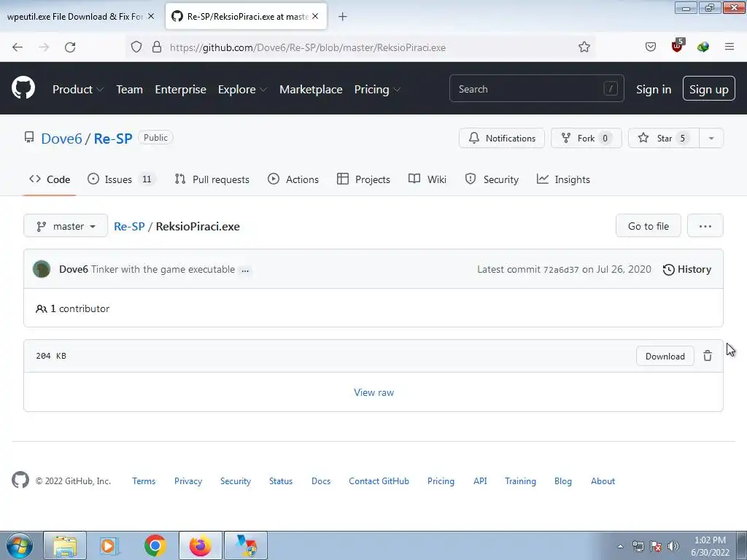
Task: Open the footer Terms link
Action: (144, 481)
